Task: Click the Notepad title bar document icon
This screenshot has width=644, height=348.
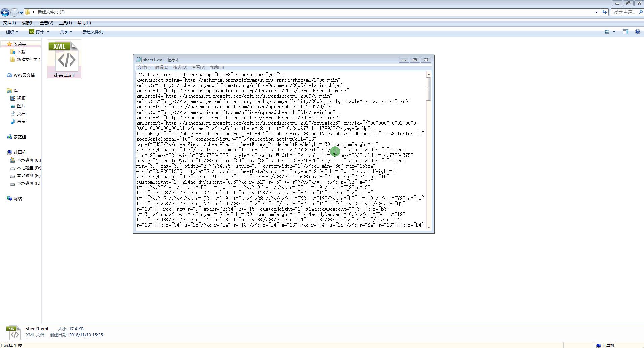Action: [x=139, y=60]
